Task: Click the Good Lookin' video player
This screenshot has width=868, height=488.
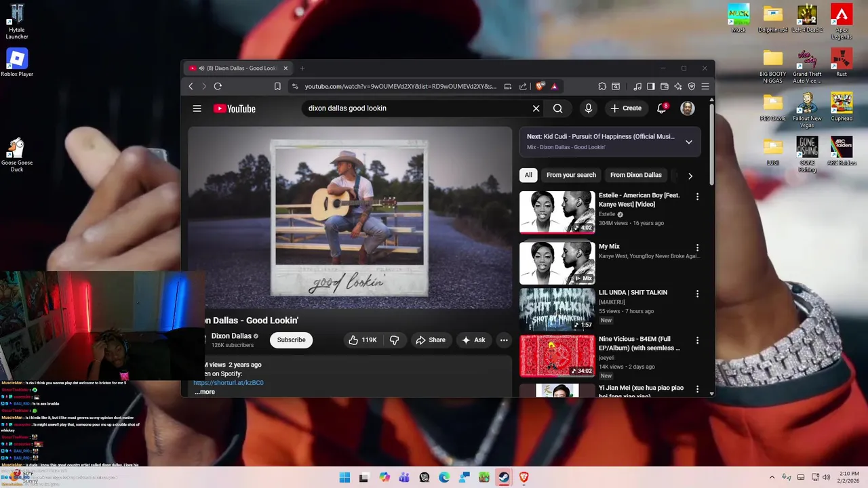Action: 350,218
